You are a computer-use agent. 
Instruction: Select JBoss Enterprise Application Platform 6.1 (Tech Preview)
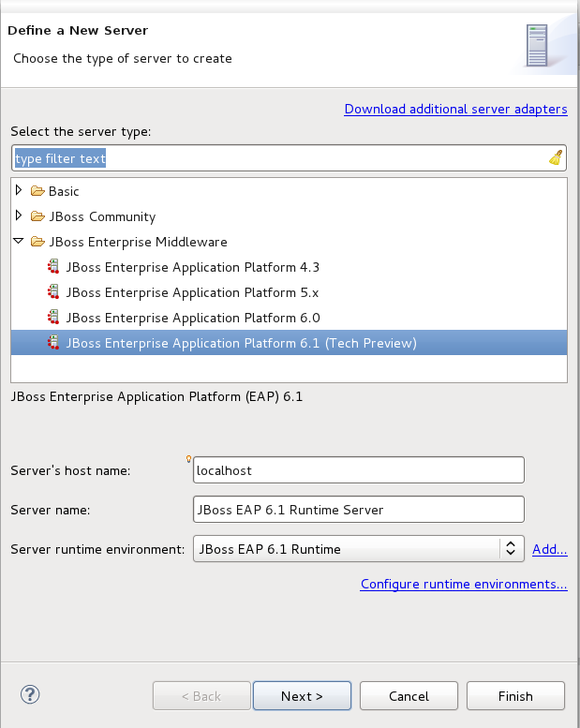[242, 343]
